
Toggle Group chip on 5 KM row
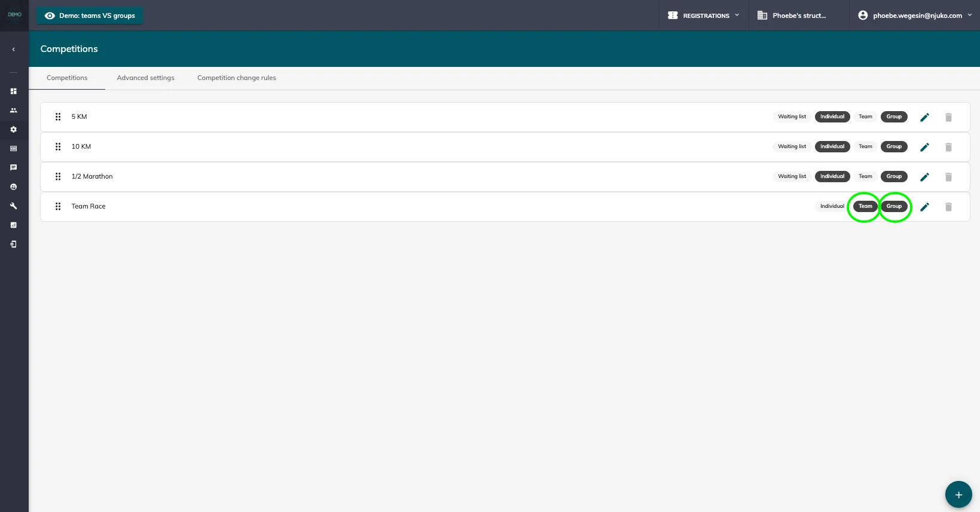[894, 117]
